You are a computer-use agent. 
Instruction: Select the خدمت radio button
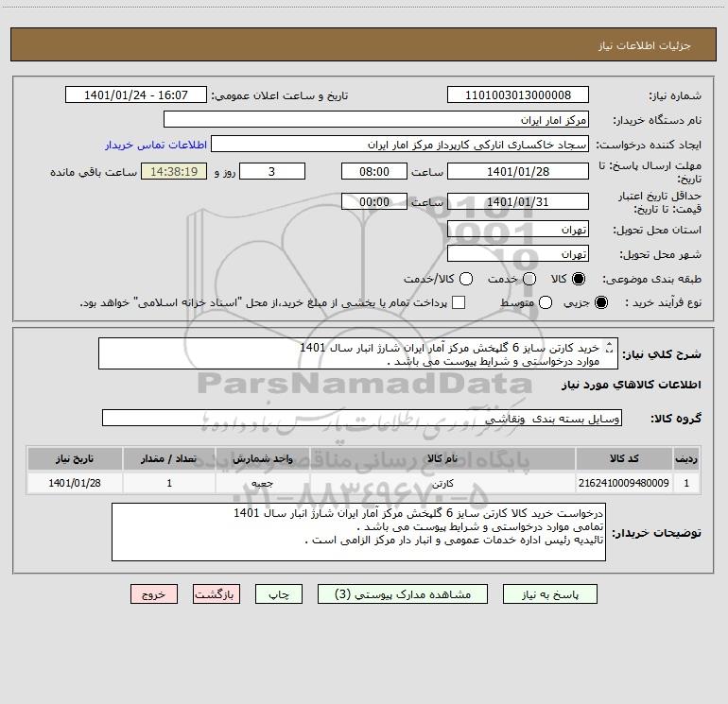[x=529, y=279]
